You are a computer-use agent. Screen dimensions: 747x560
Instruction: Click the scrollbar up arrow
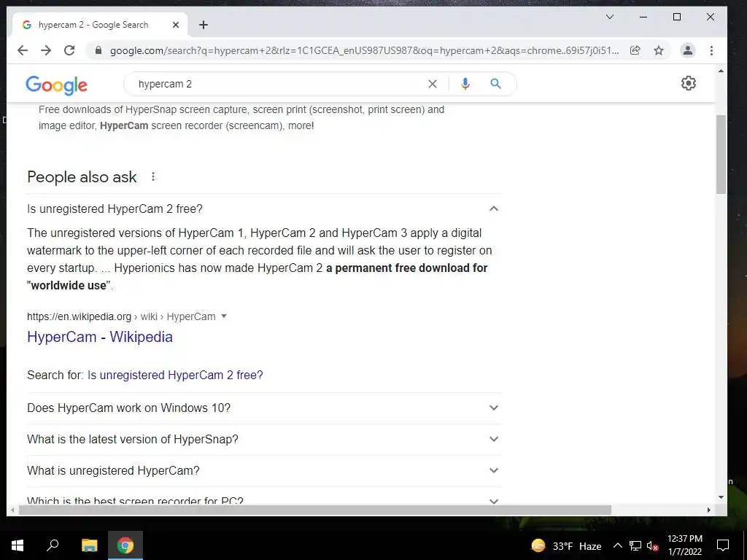pos(721,71)
